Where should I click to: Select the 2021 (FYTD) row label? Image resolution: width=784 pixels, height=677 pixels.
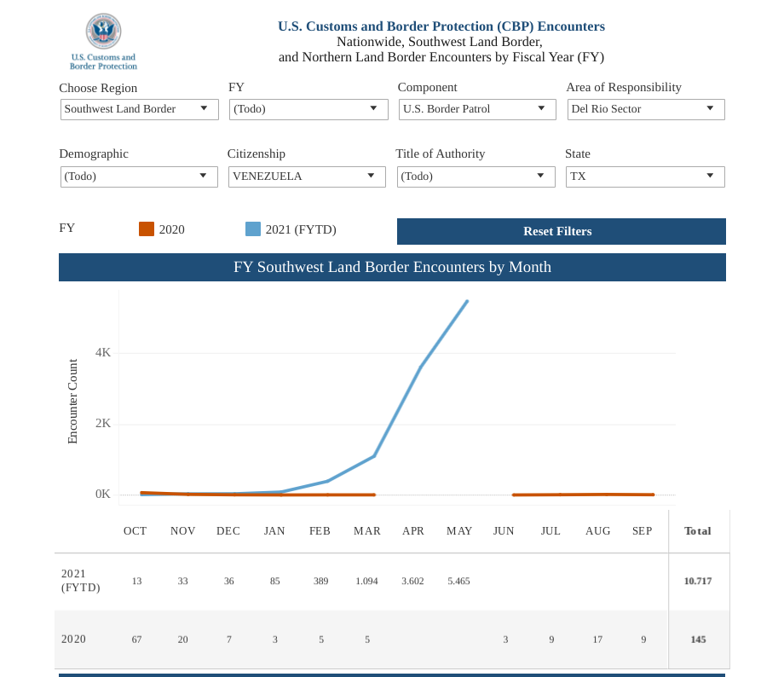(x=80, y=581)
